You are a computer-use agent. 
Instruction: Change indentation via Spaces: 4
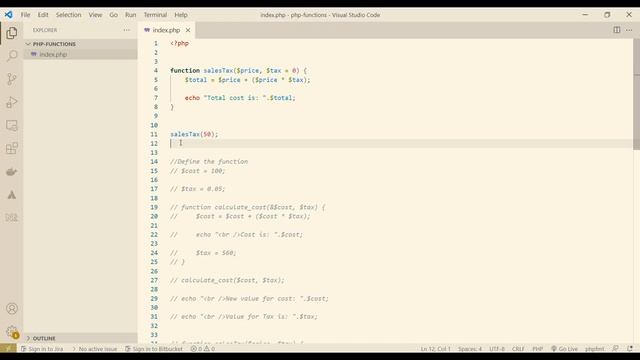(470, 349)
